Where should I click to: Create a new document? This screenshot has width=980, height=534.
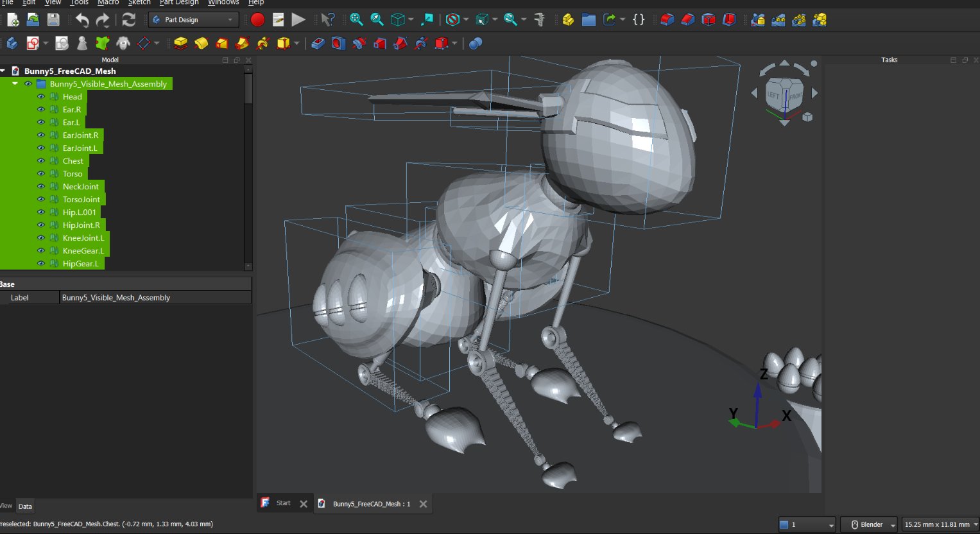click(x=12, y=20)
